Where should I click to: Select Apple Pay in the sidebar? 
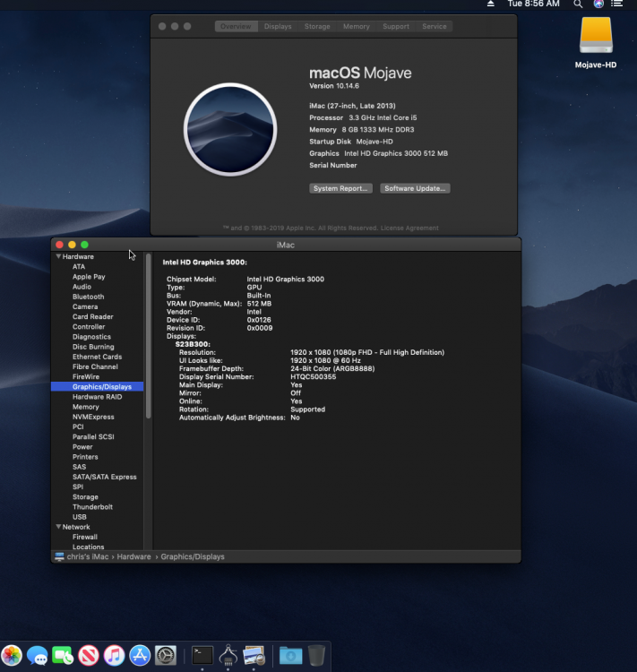(x=89, y=277)
